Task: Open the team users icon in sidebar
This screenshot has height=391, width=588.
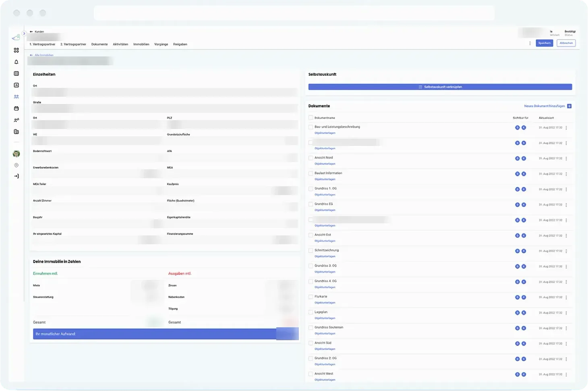Action: pos(16,120)
